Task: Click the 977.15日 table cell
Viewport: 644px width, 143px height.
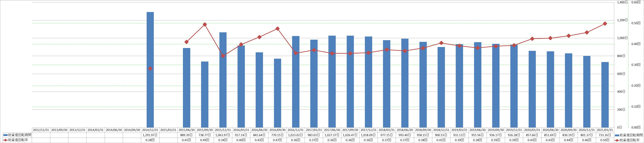Action: [x=386, y=135]
